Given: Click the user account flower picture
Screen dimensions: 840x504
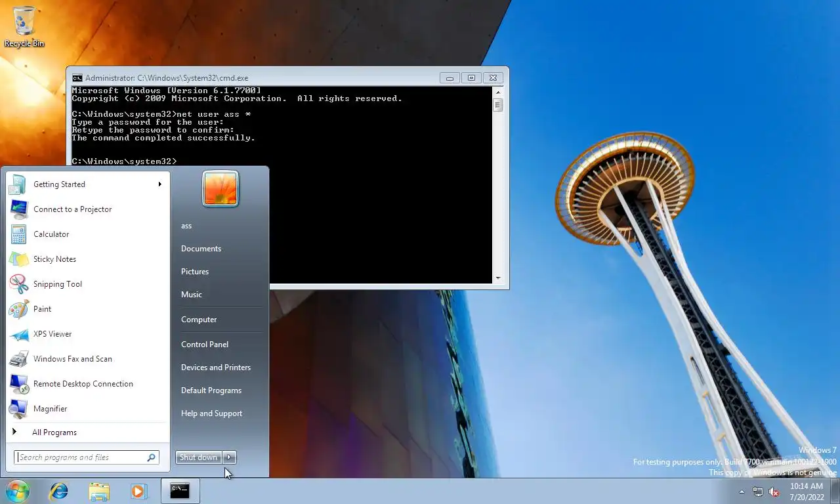Looking at the screenshot, I should point(220,189).
